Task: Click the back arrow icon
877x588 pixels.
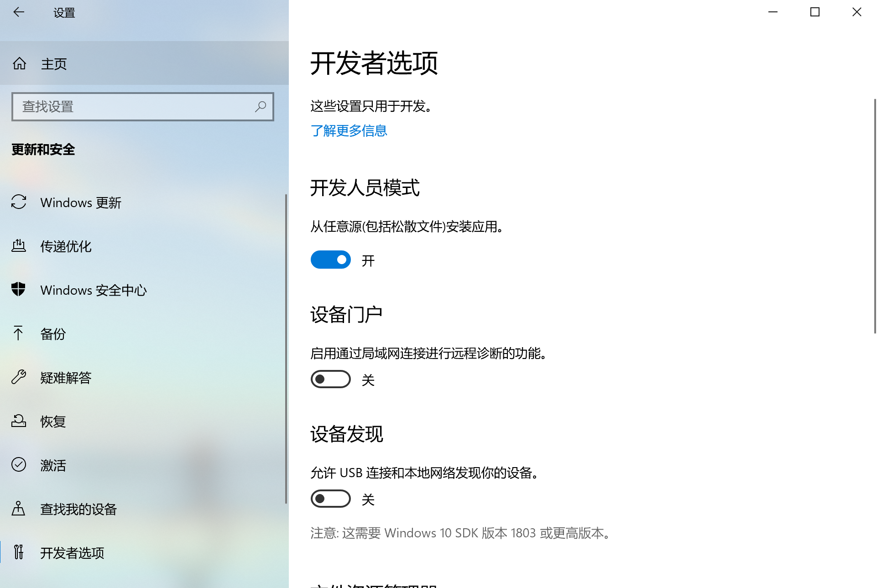Action: click(x=19, y=12)
